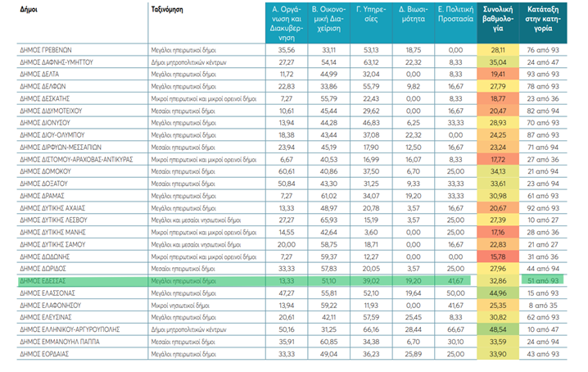Select the 'Ε. Πολιτική Προστασία' column header
This screenshot has width=588, height=372.
(x=455, y=16)
